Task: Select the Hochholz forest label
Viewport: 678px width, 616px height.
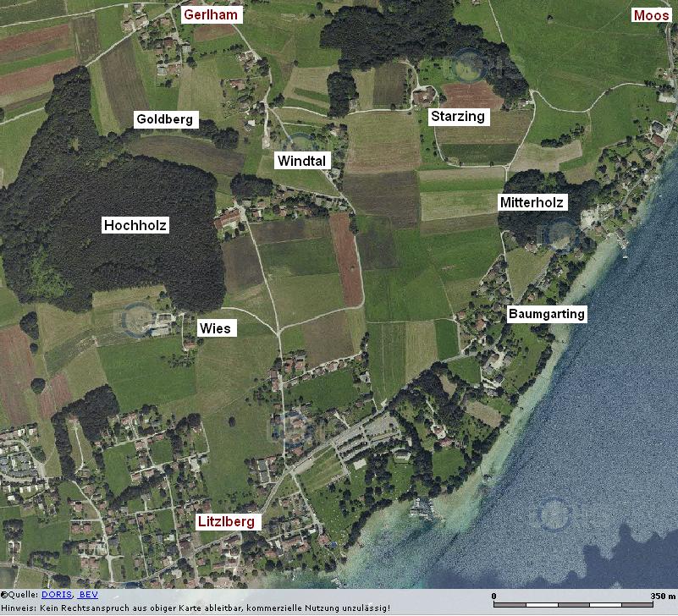Action: coord(135,225)
